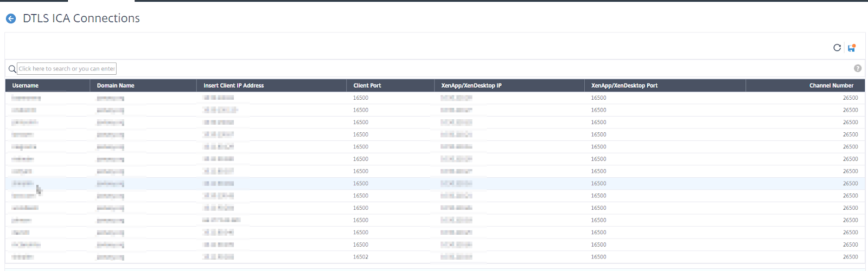Focus the 'Click here to search' field
The width and height of the screenshot is (868, 271).
click(67, 69)
